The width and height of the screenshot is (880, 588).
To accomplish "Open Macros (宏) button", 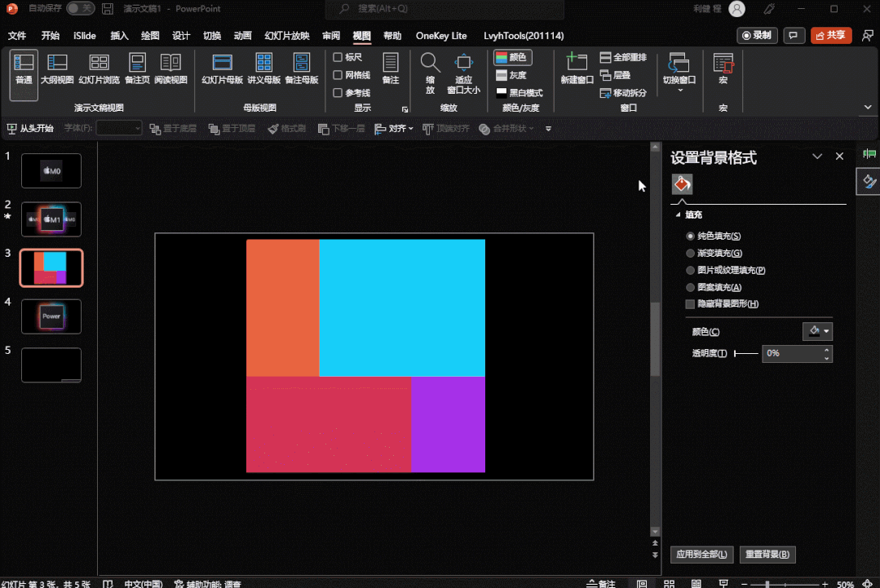I will 723,69.
